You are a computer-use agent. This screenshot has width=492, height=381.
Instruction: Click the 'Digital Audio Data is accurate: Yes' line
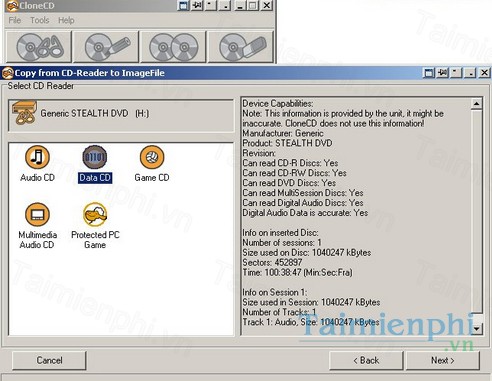tap(305, 213)
